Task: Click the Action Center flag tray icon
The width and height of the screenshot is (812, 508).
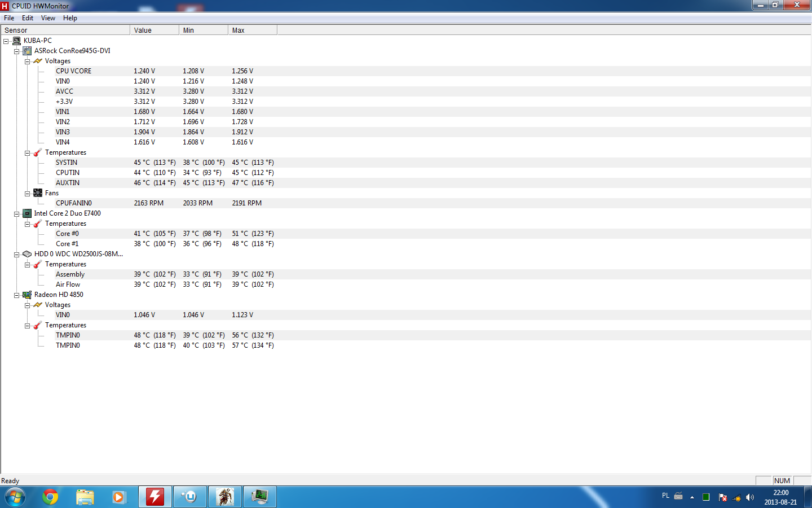Action: click(723, 497)
